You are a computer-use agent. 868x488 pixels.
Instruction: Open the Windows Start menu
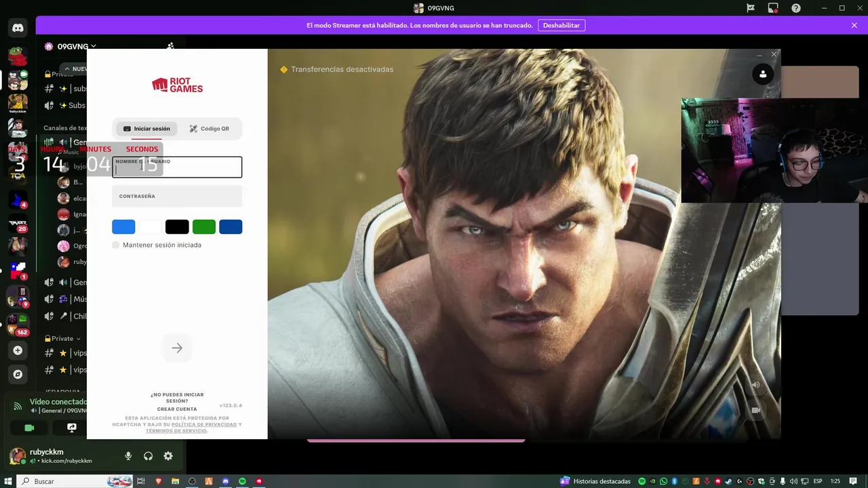pos(7,481)
